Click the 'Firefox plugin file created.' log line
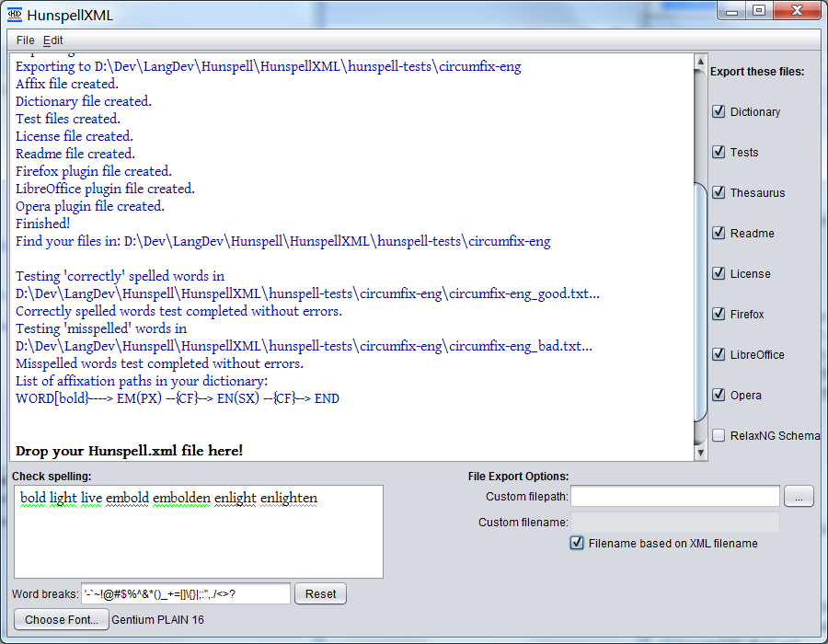The width and height of the screenshot is (828, 644). 94,171
